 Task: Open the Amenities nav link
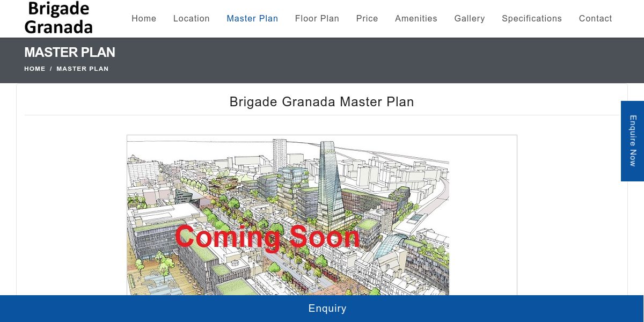(416, 18)
